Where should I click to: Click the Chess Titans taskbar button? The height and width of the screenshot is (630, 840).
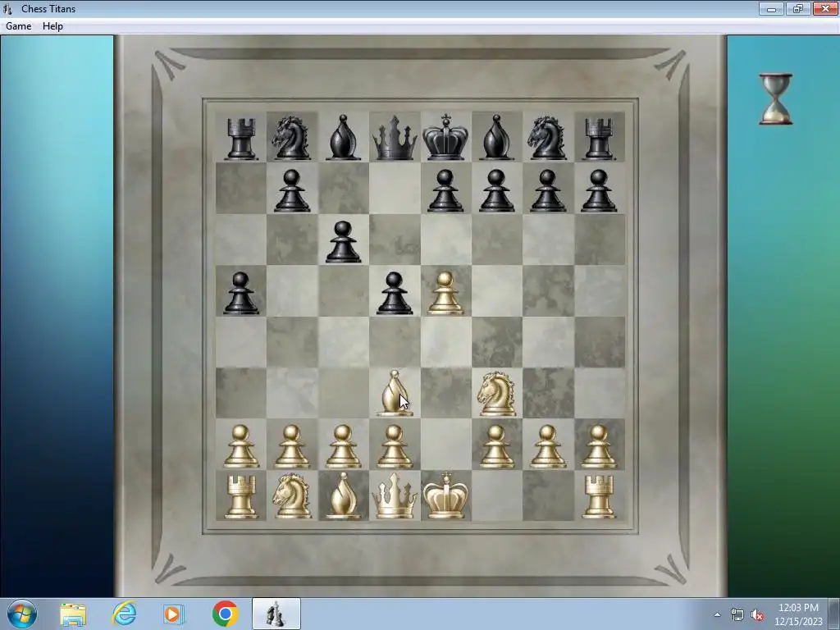click(x=276, y=614)
